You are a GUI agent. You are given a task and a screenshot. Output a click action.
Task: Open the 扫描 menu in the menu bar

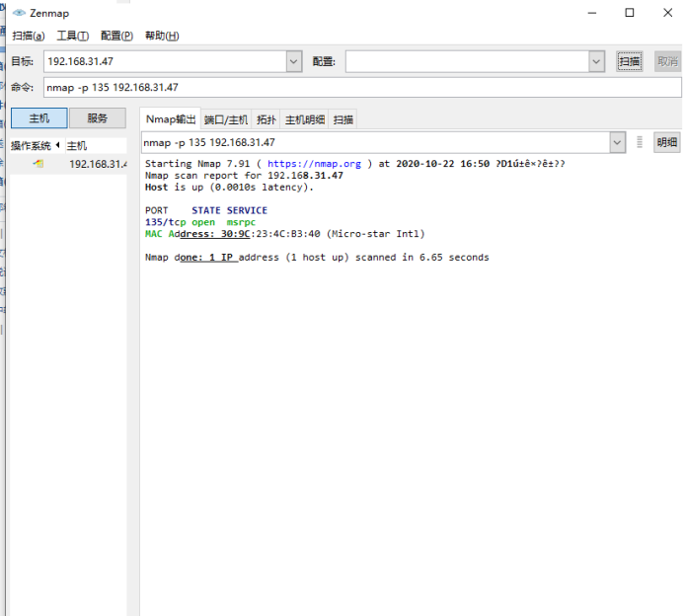tap(29, 36)
